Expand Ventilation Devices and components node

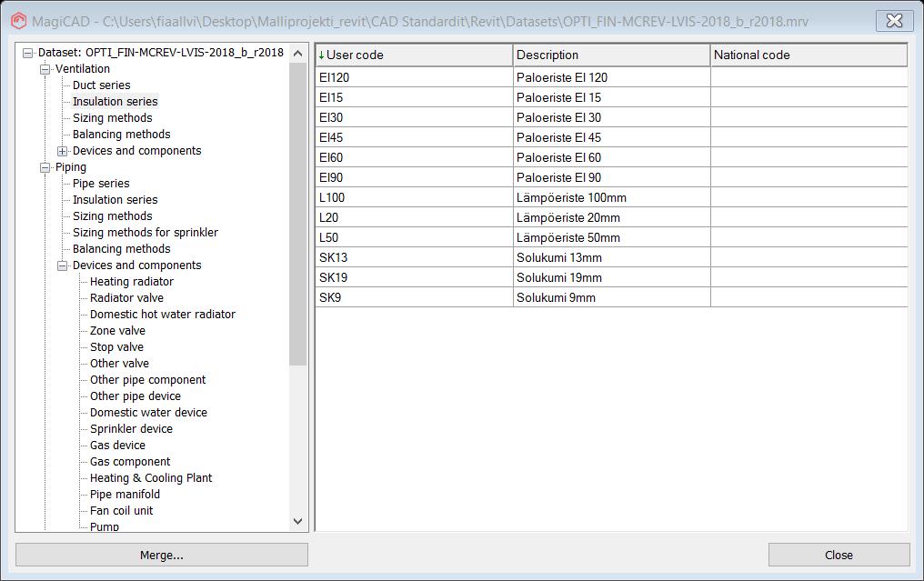point(62,151)
